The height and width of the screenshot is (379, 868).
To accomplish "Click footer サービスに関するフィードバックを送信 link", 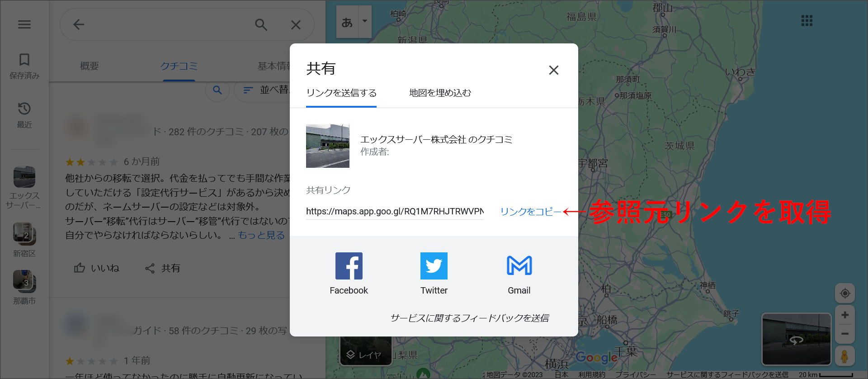I will tap(727, 374).
